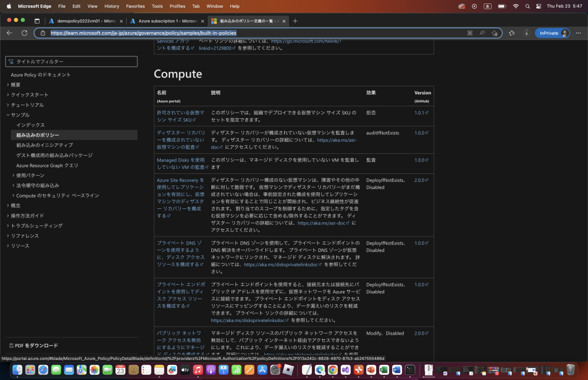Viewport: 588px width, 380px height.
Task: Click the InPrivate profile button
Action: (553, 33)
